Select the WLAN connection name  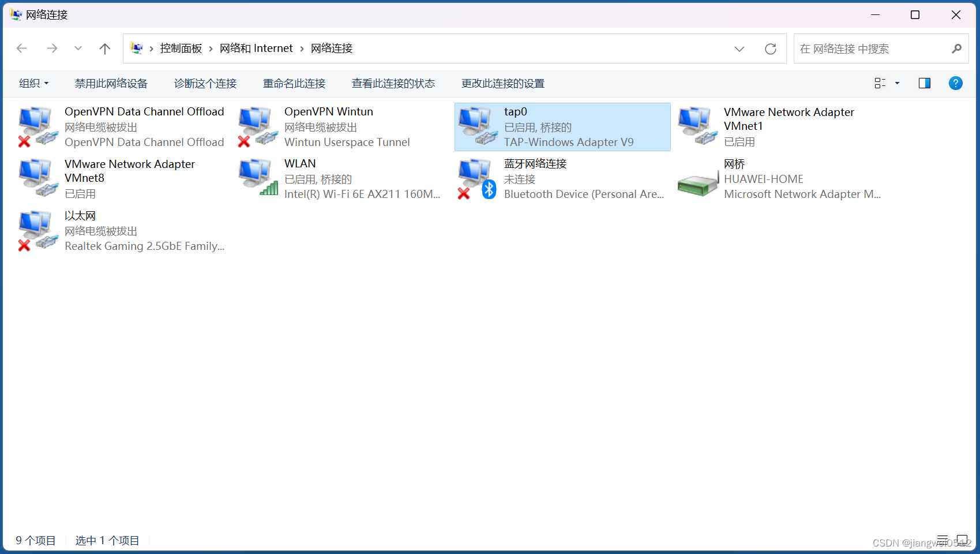[x=300, y=163]
